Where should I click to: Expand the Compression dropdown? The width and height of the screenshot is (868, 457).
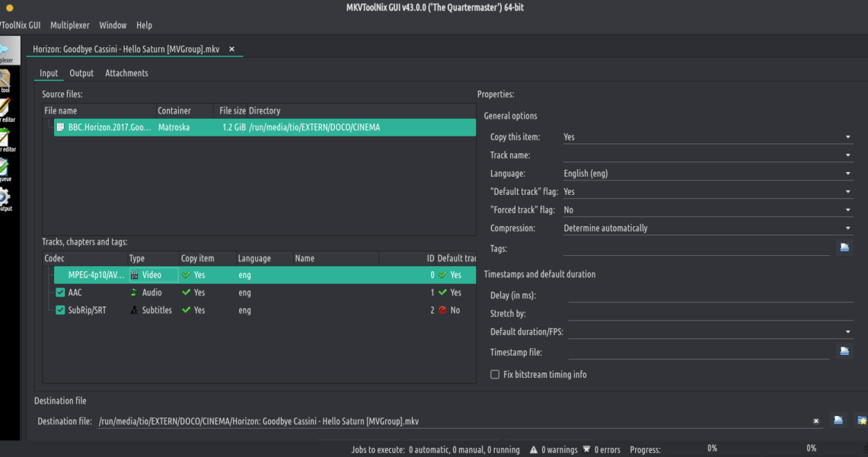coord(707,228)
